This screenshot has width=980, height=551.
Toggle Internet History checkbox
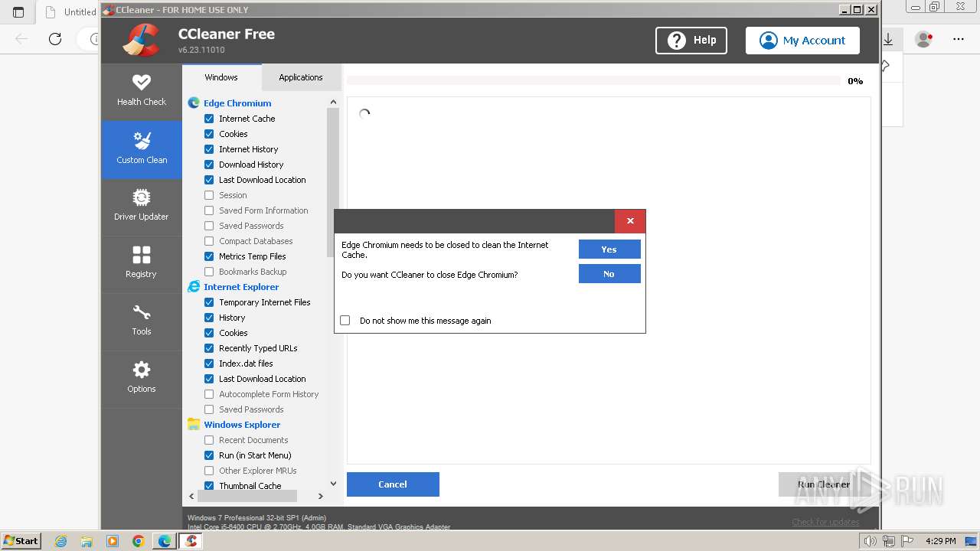tap(209, 149)
